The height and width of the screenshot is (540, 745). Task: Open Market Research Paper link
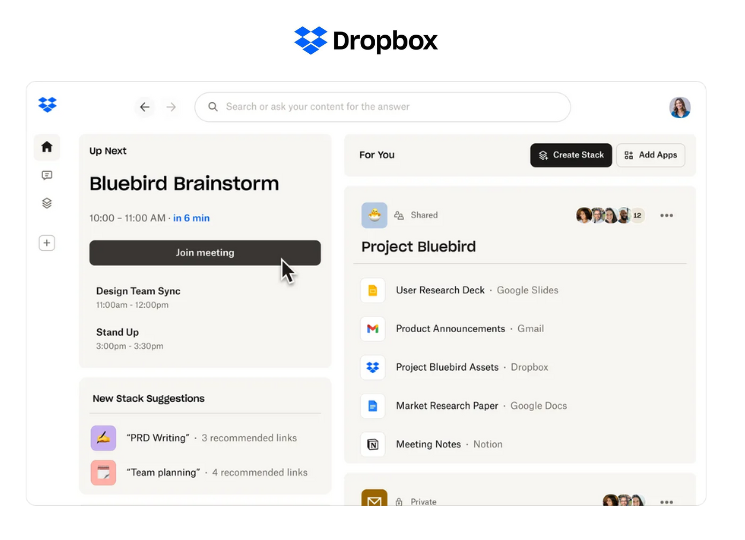click(x=447, y=406)
